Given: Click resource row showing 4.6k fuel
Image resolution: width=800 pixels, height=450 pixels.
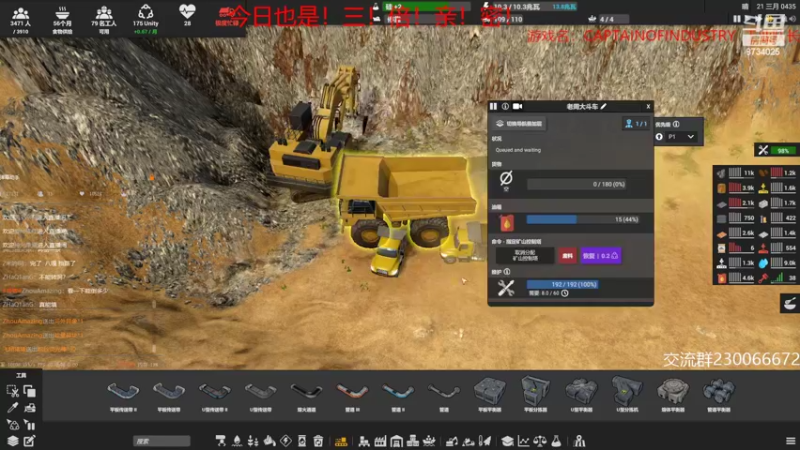Looking at the screenshot, I should [735, 278].
